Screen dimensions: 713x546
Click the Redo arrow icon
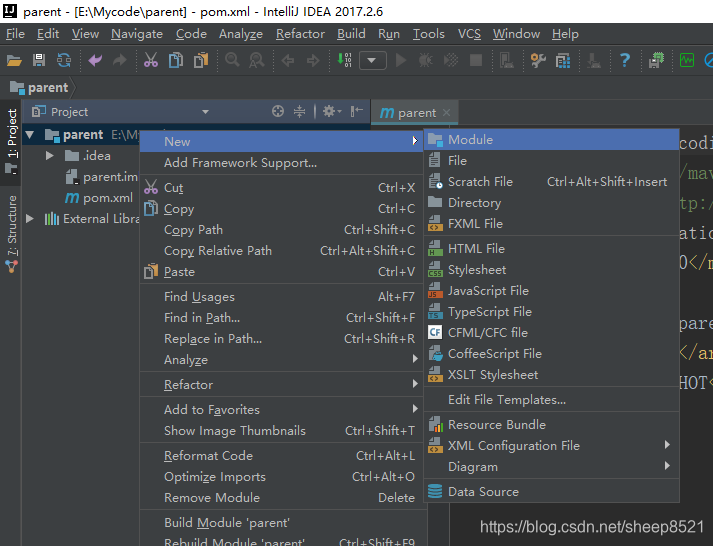click(x=119, y=60)
